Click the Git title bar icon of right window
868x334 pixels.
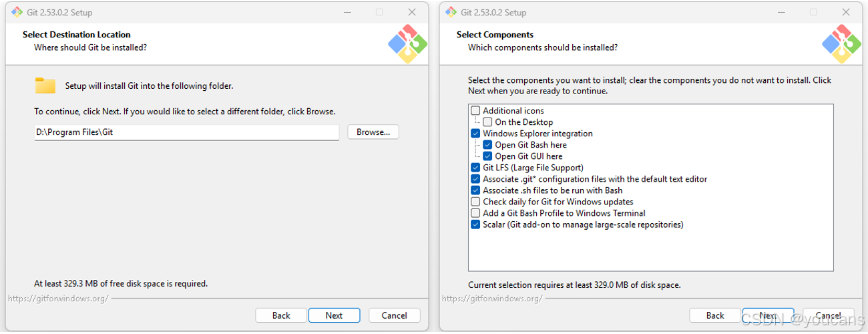tap(451, 12)
